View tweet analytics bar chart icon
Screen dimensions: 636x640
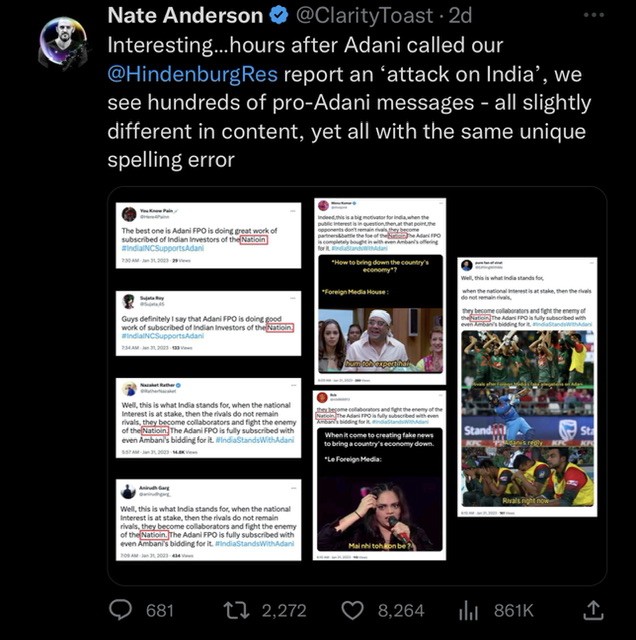tap(468, 611)
